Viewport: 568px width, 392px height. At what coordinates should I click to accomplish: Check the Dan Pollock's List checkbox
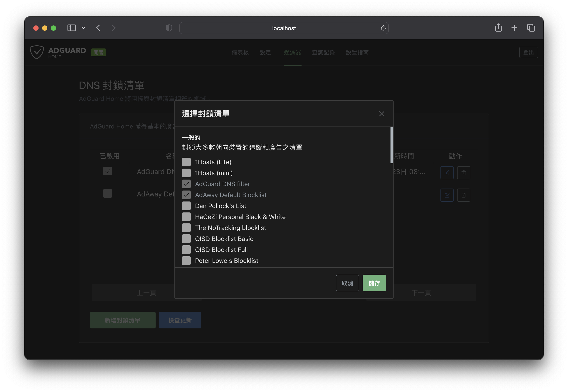186,206
